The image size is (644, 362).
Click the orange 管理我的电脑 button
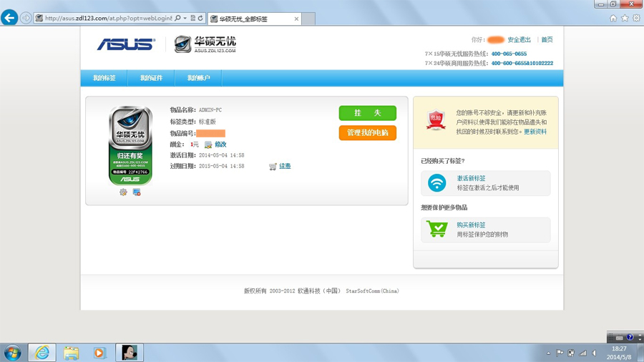pos(368,132)
